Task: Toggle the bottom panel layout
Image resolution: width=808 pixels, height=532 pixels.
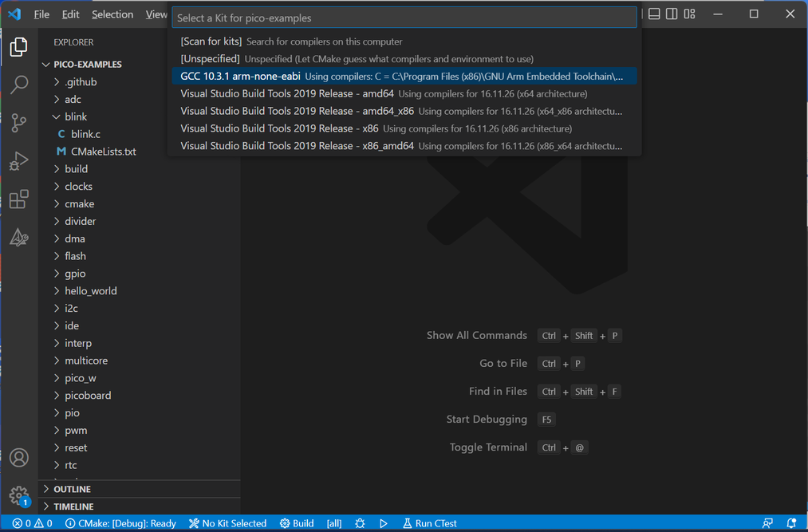Action: click(654, 14)
